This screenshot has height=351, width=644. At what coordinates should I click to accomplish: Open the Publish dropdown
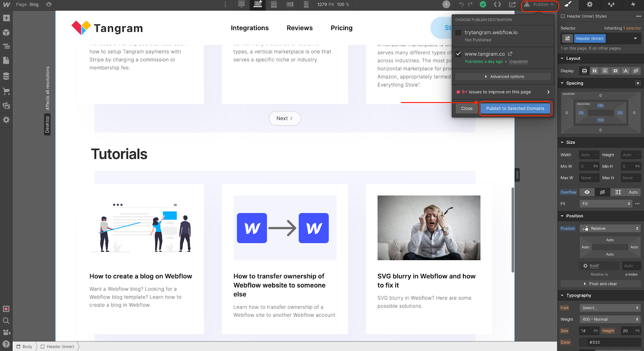pos(540,5)
